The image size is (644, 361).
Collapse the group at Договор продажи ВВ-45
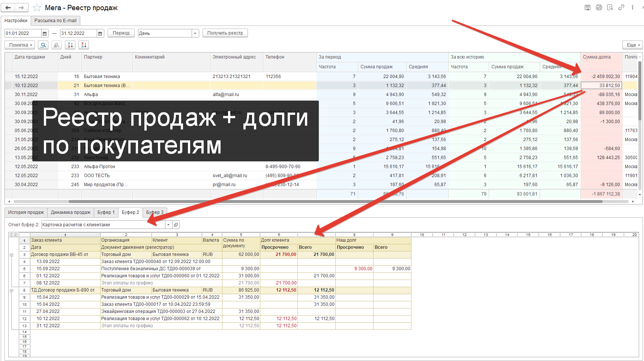[x=11, y=255]
